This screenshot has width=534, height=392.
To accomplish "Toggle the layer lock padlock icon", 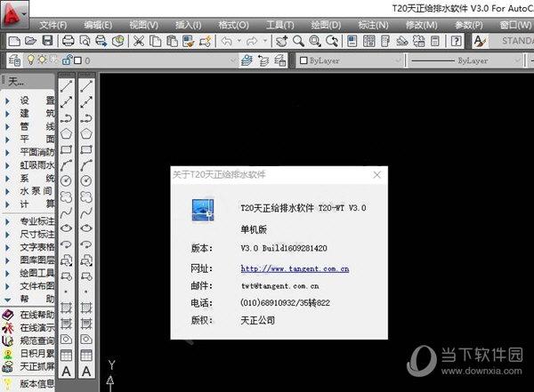I will pos(65,60).
